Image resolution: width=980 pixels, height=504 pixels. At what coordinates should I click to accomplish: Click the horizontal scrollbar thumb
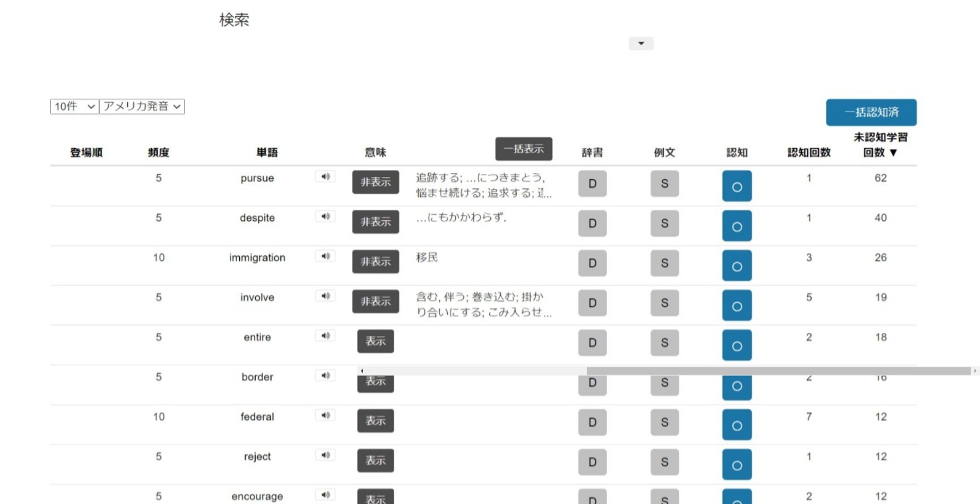coord(779,371)
